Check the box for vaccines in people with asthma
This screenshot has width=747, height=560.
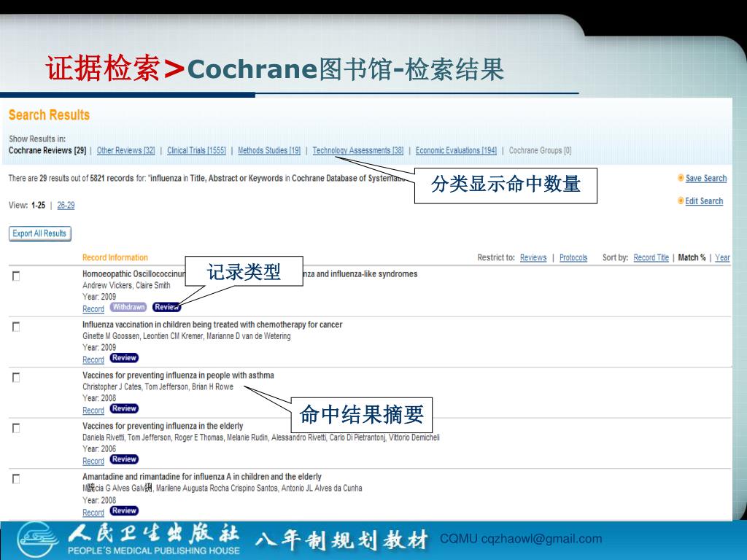pos(16,378)
